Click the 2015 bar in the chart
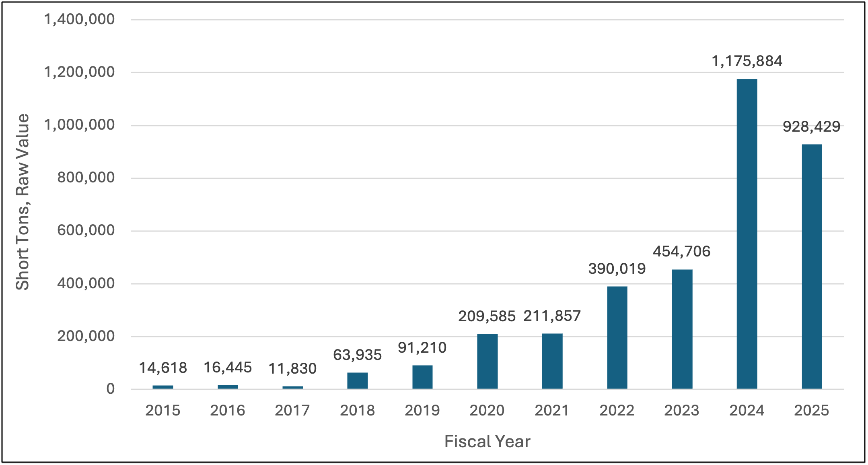The image size is (868, 465). (163, 387)
